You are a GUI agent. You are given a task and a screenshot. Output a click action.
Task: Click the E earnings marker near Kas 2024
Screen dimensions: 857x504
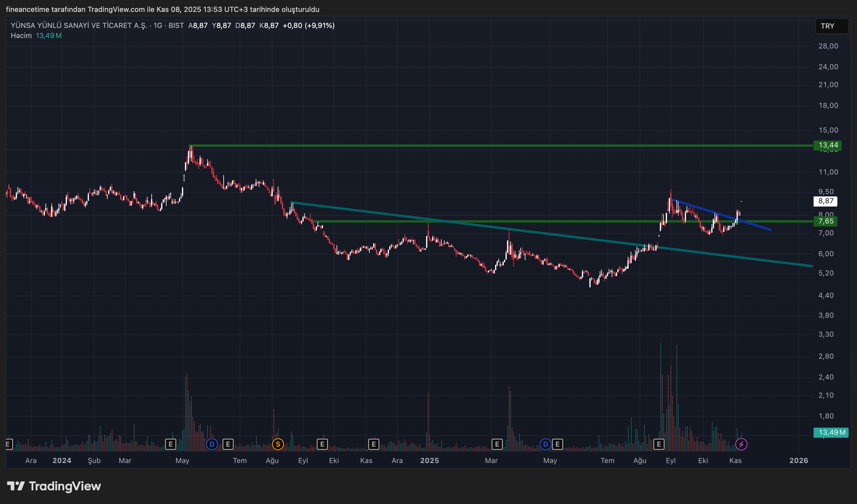coord(373,444)
